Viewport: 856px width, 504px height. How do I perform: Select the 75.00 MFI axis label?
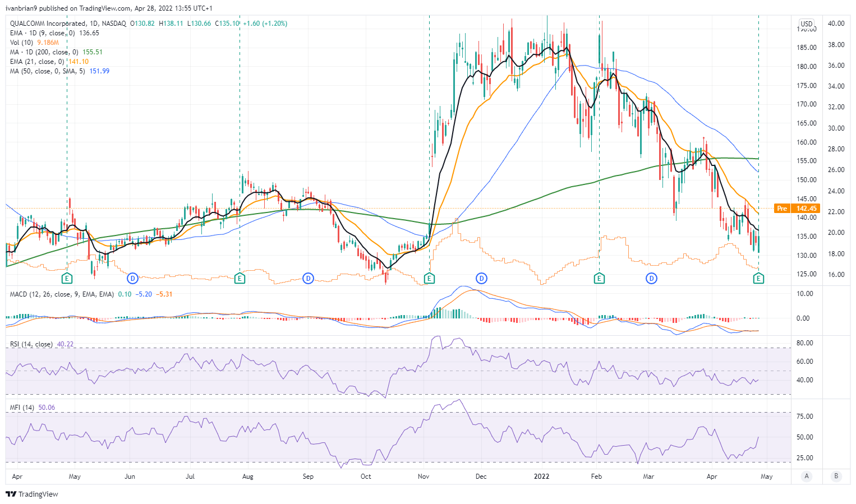[805, 417]
